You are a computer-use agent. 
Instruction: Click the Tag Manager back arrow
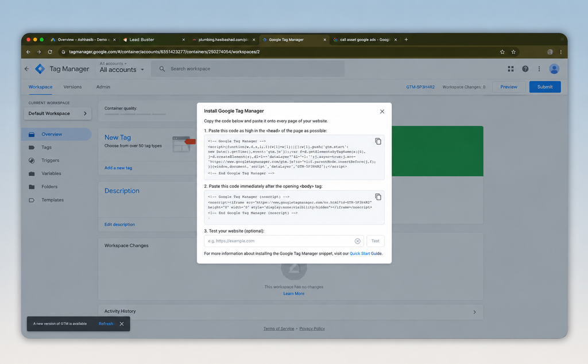pyautogui.click(x=26, y=69)
